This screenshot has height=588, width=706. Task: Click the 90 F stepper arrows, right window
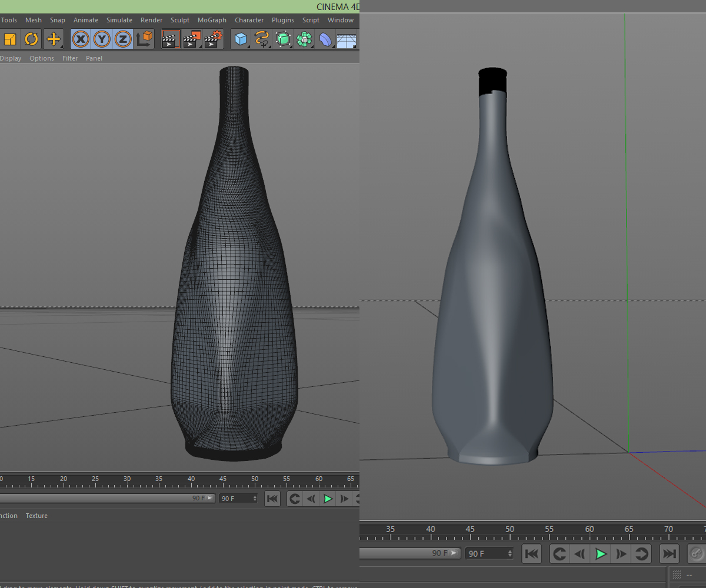point(509,553)
